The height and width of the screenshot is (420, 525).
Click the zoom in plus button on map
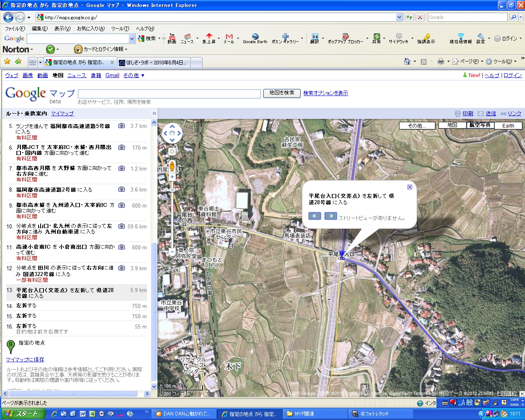[172, 177]
